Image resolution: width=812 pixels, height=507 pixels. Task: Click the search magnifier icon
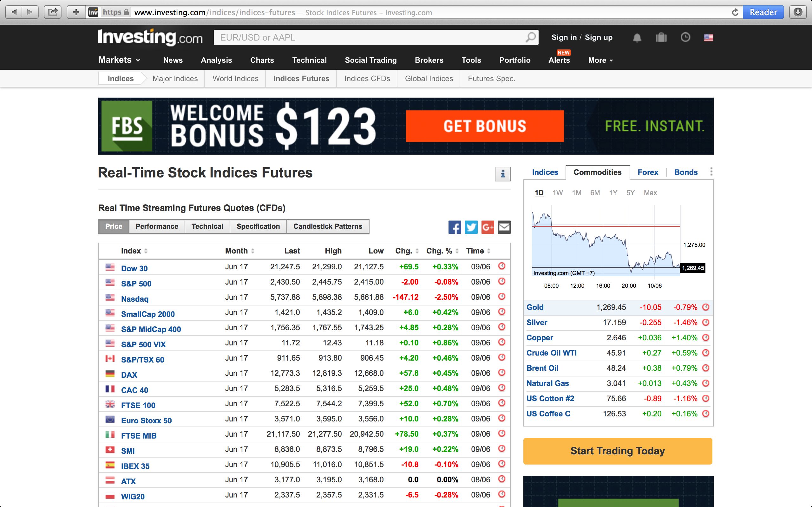click(530, 37)
